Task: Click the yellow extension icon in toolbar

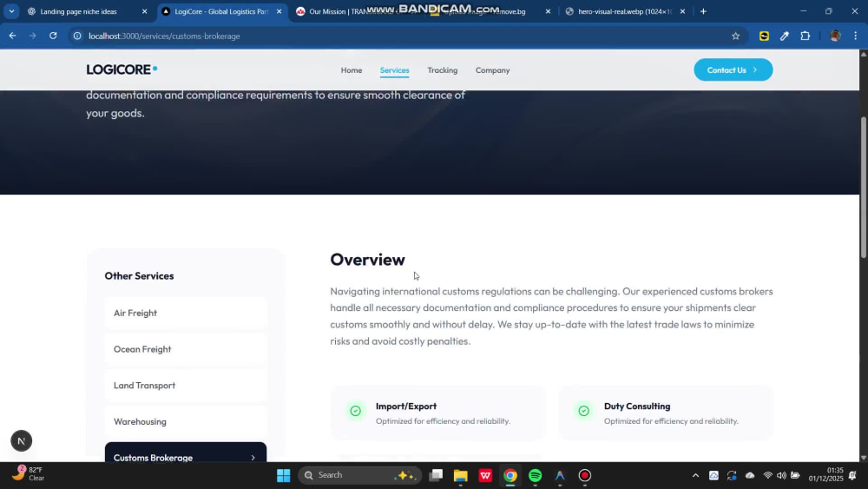Action: click(764, 36)
